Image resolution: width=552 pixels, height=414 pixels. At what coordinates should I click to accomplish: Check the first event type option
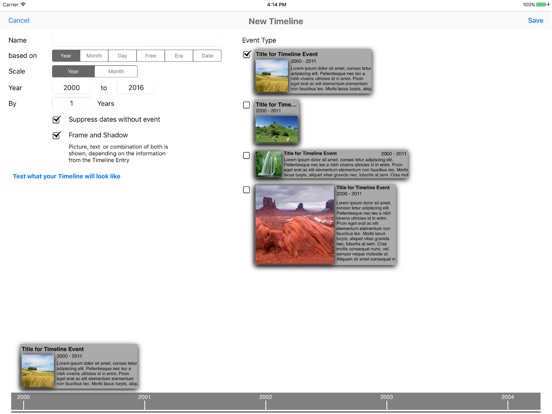click(247, 54)
